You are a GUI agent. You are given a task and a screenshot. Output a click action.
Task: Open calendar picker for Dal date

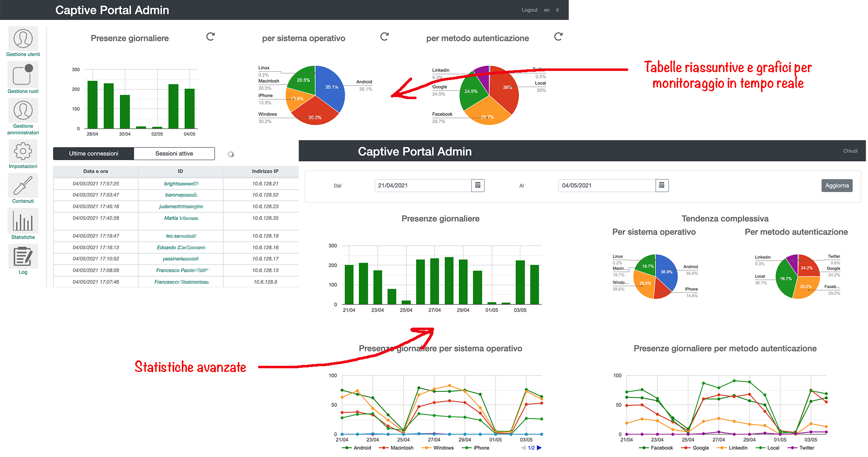pyautogui.click(x=482, y=185)
